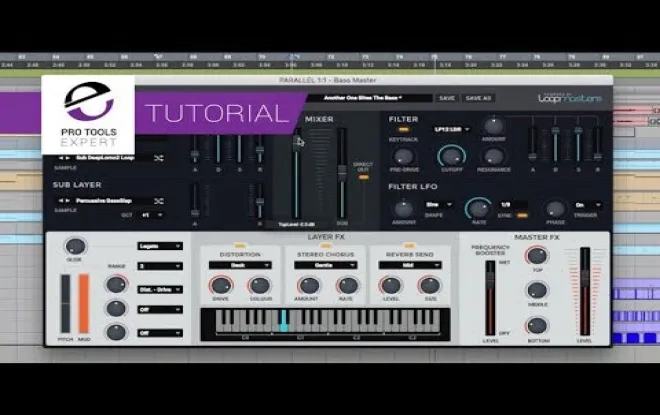Click the Sub Layer sample name Percussive
This screenshot has width=660, height=415.
point(104,201)
